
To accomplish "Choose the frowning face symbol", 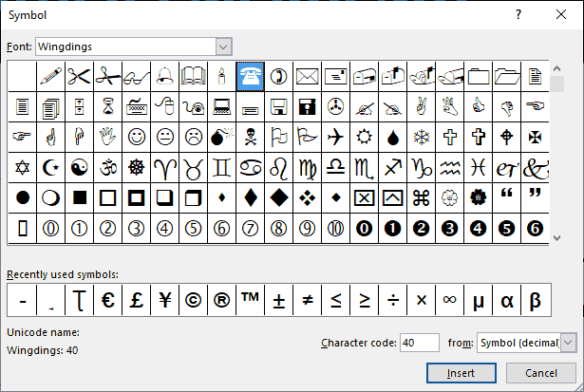I will click(x=194, y=137).
